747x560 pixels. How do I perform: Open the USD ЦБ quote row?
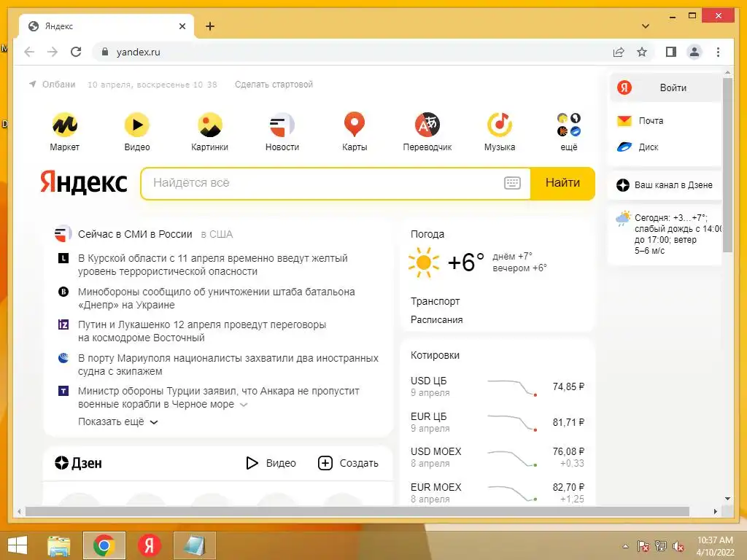[498, 386]
